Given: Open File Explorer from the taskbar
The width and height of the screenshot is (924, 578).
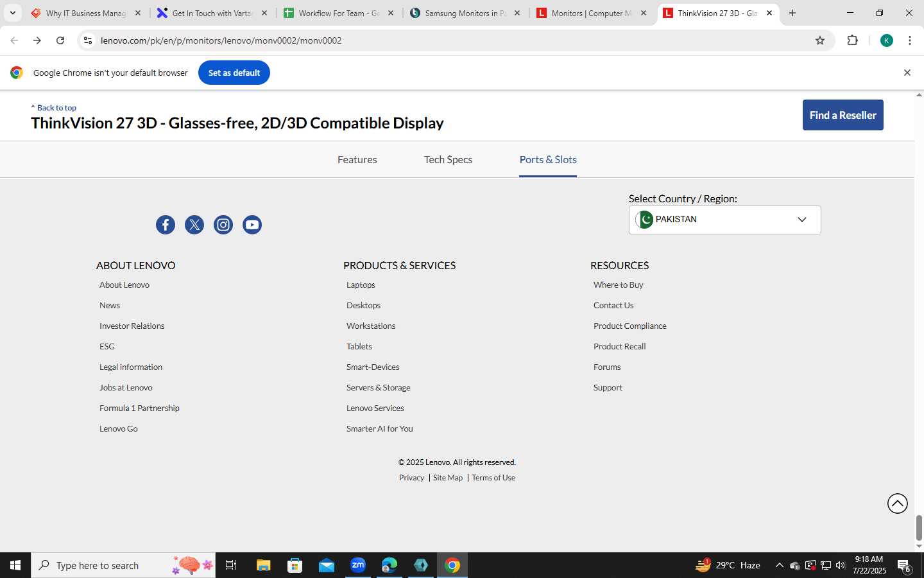Looking at the screenshot, I should [263, 565].
